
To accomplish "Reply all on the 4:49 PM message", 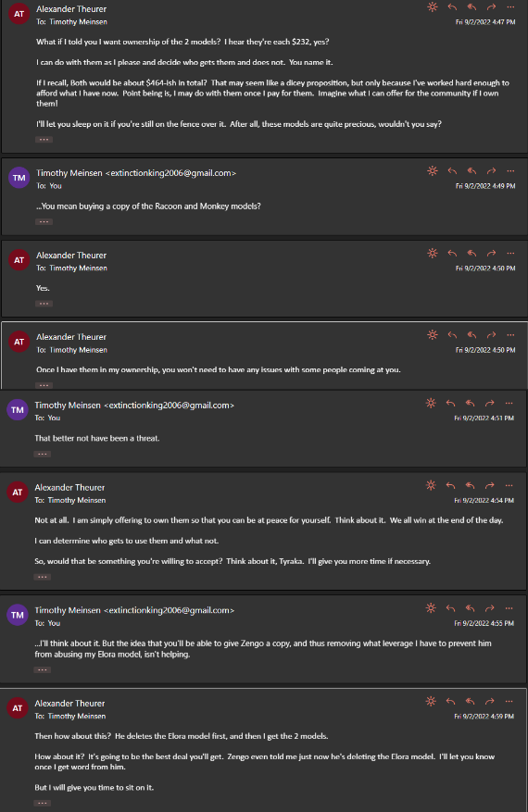I will (471, 171).
